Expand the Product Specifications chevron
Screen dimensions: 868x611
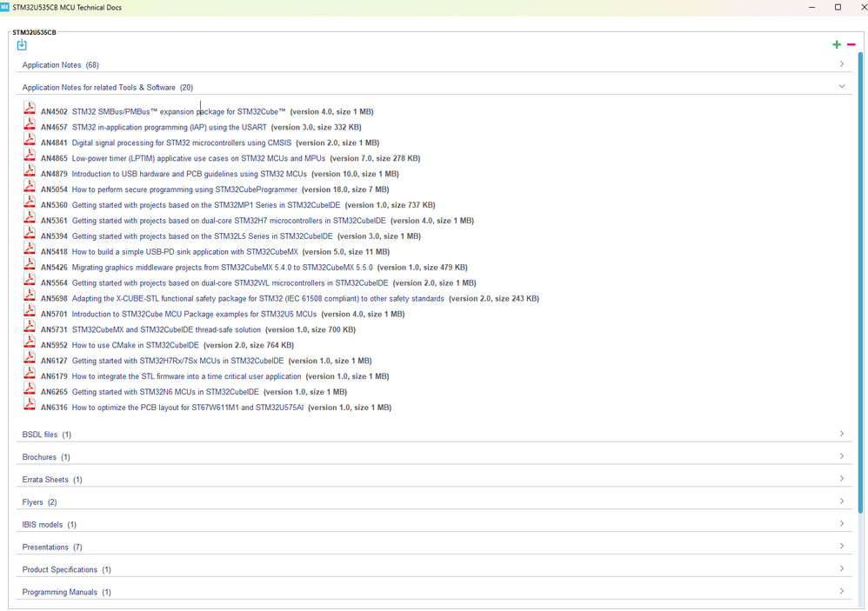[841, 568]
